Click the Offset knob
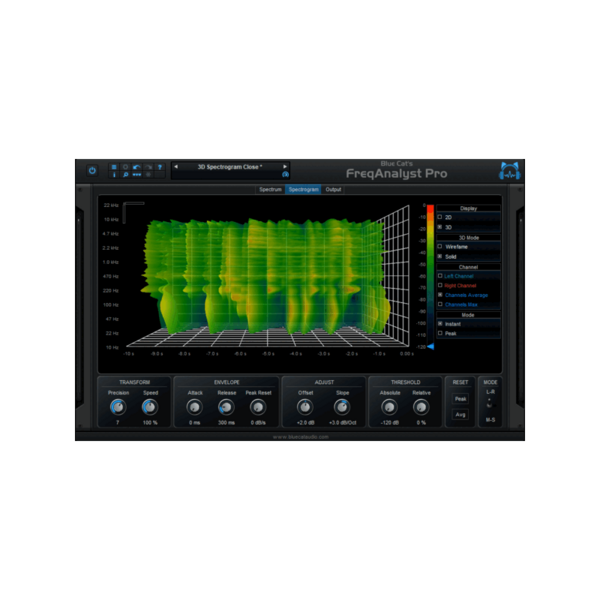 (x=305, y=407)
